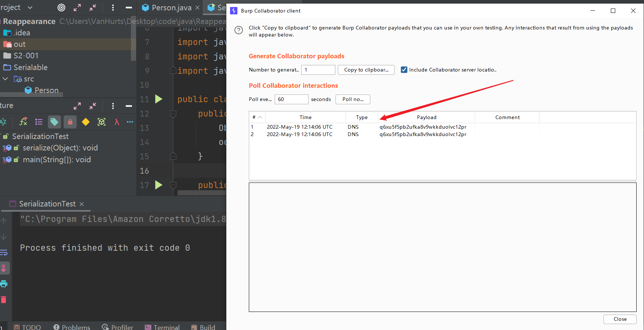Expand all in the Project panel
Screen dimensions: 644x330
pos(77,7)
